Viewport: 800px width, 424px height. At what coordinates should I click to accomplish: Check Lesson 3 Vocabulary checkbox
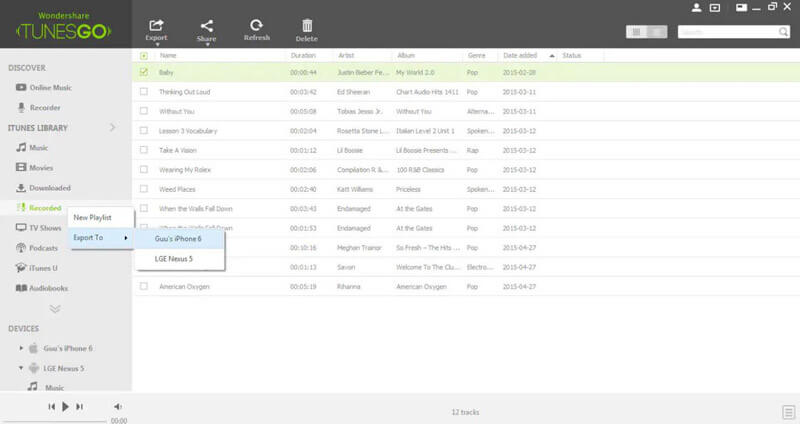click(x=144, y=131)
